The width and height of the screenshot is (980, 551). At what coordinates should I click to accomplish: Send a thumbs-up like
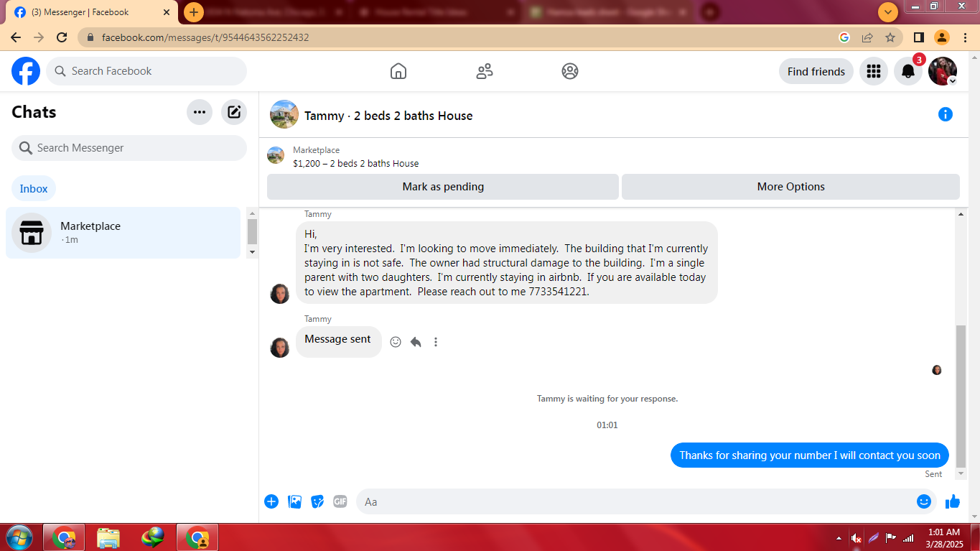pyautogui.click(x=953, y=501)
